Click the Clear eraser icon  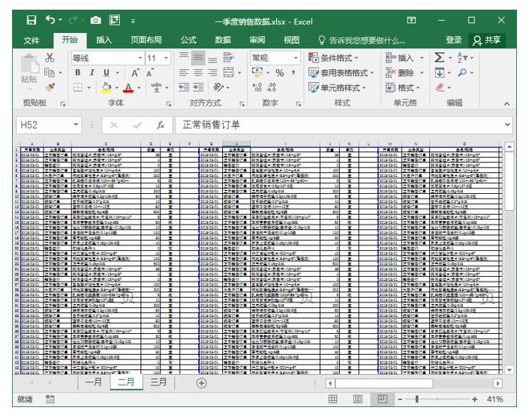click(440, 88)
